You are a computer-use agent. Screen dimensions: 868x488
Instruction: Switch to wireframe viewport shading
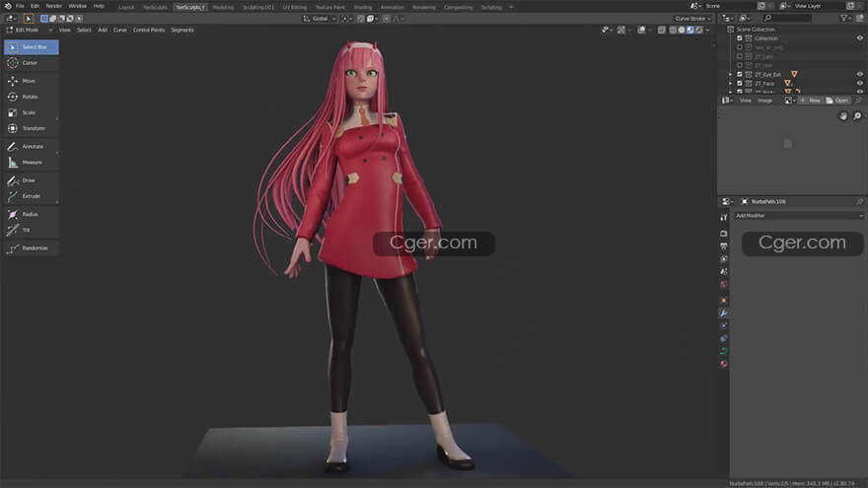673,30
